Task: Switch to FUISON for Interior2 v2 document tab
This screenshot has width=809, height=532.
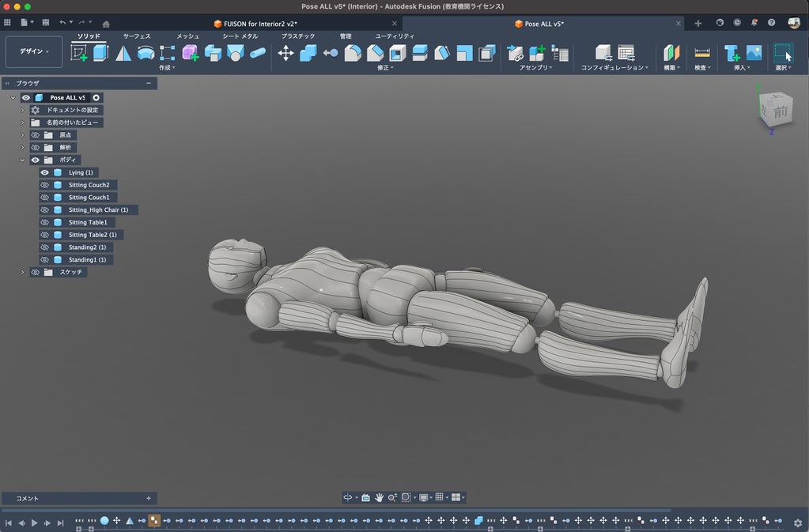Action: click(x=260, y=24)
